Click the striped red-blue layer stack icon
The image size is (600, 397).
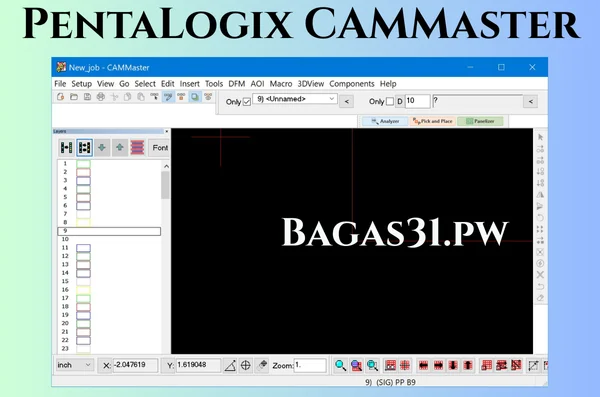[137, 147]
